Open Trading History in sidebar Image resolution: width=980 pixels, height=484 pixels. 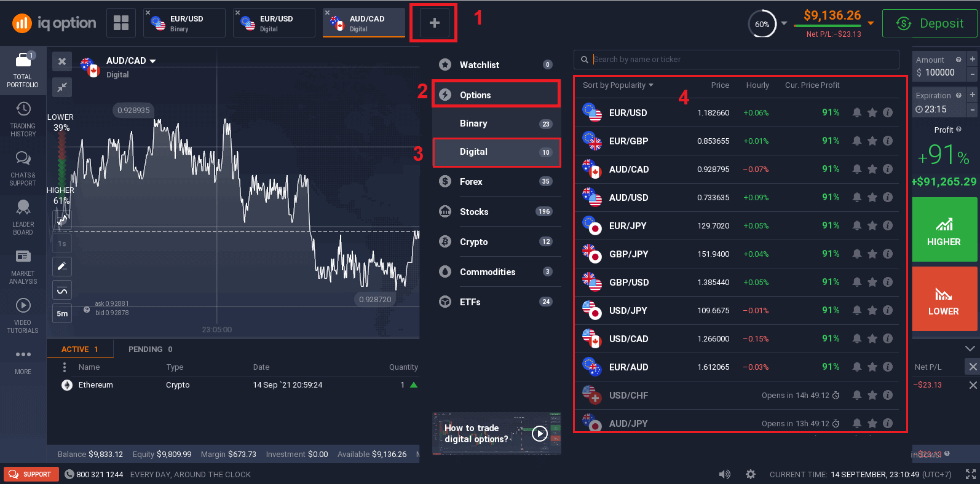coord(23,119)
